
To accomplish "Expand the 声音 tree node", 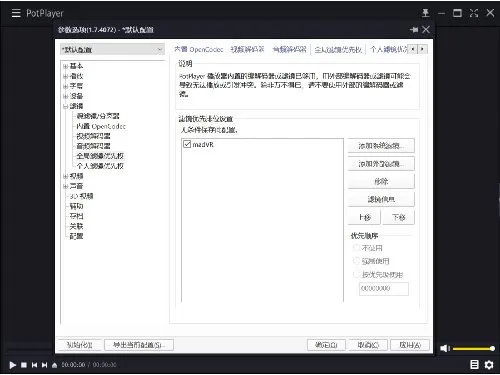I will (x=65, y=186).
